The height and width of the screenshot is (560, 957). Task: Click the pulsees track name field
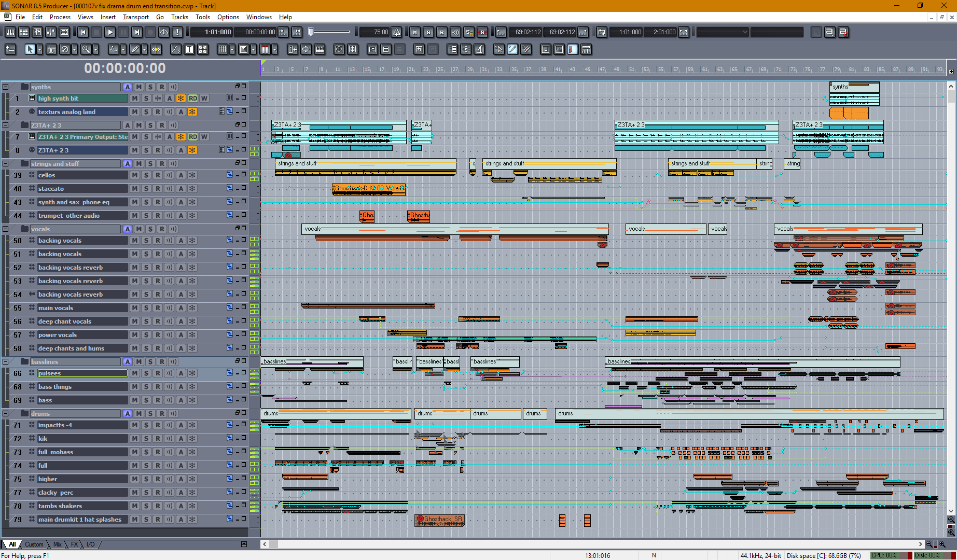(82, 373)
